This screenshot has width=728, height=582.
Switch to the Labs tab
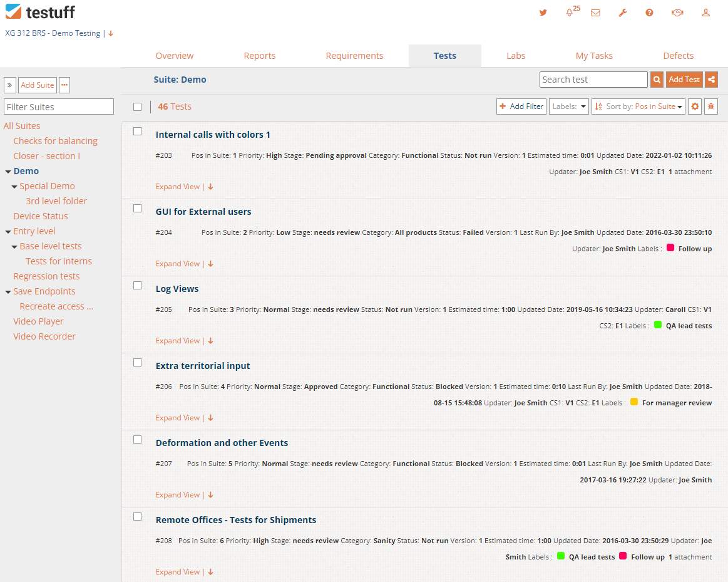point(516,56)
